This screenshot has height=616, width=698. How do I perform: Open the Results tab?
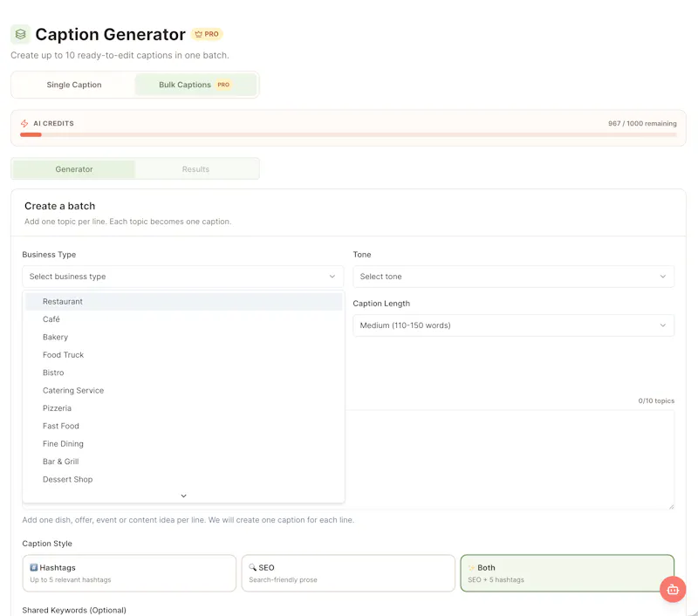[195, 169]
